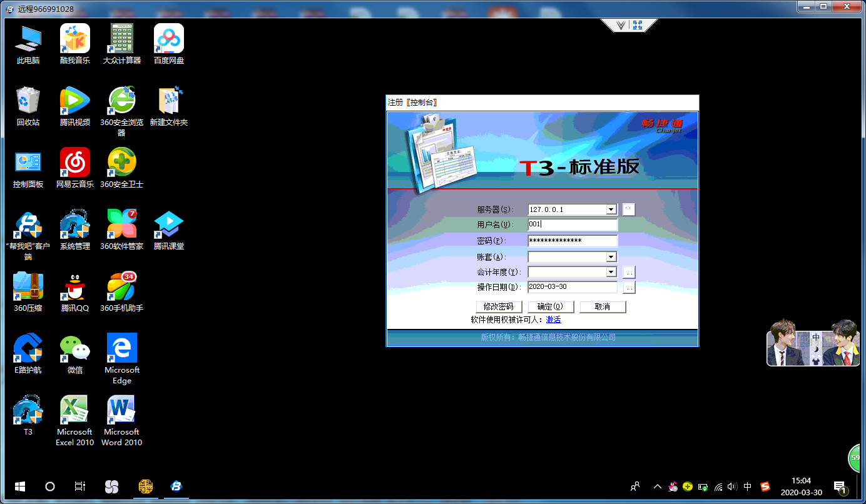866x504 pixels.
Task: Click the 操作日期 date field
Action: 573,287
